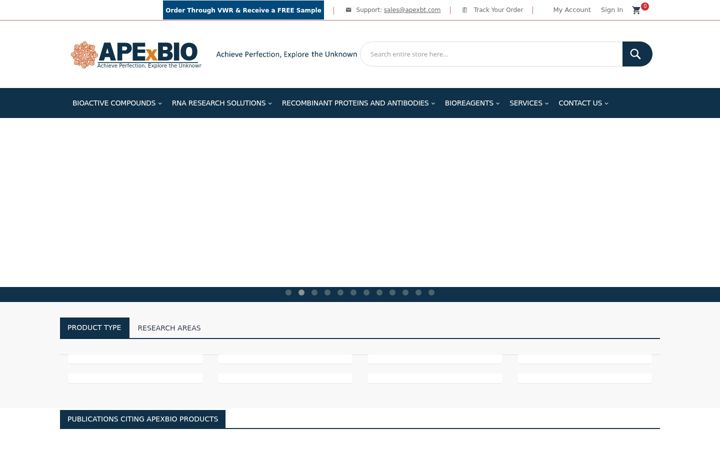Click the Achieve Perfection, Explore the Unknown tagline
The height and width of the screenshot is (450, 720).
pos(287,54)
